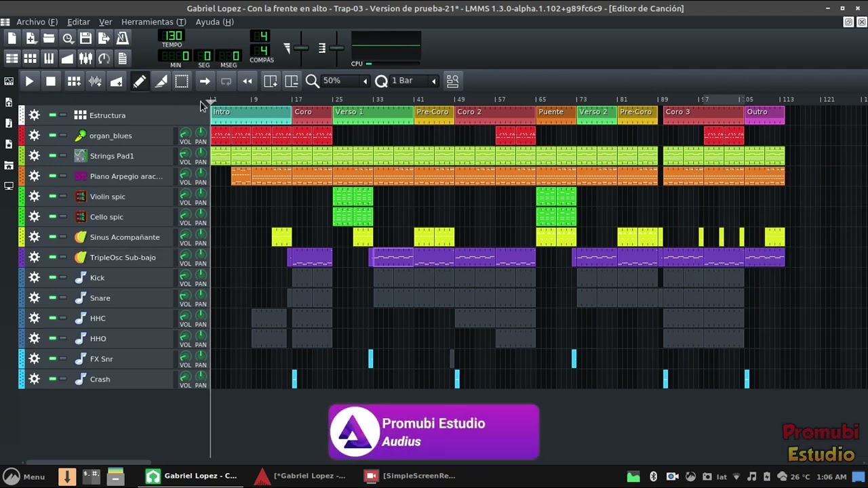868x488 pixels.
Task: Adjust the master pitch slider
Action: (x=337, y=48)
